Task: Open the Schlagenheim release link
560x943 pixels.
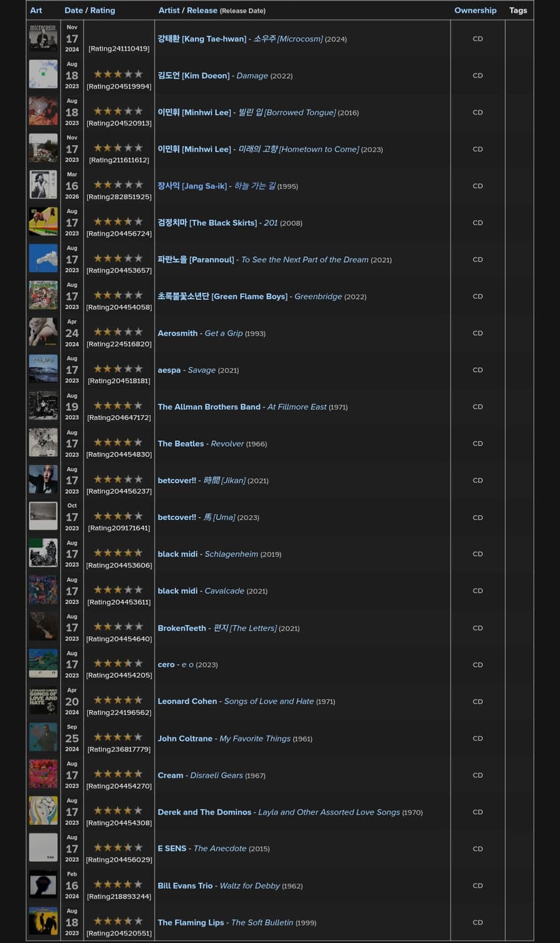Action: click(x=231, y=554)
